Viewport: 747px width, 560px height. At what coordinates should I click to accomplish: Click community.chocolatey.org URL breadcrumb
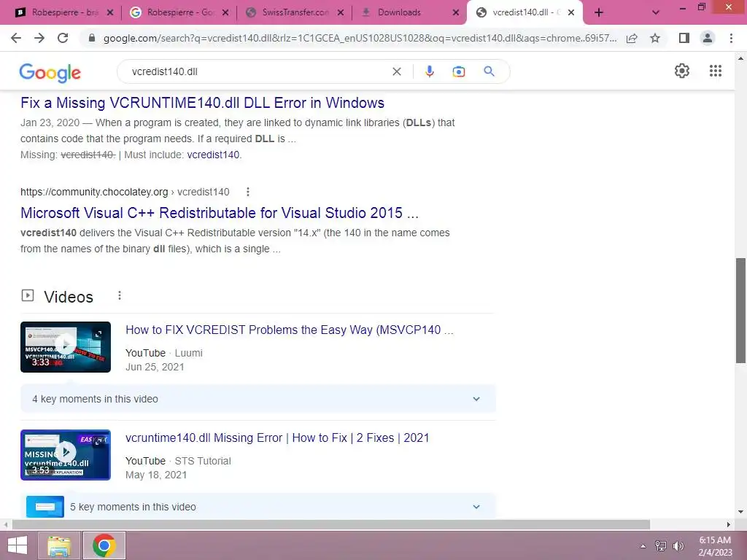[x=125, y=192]
